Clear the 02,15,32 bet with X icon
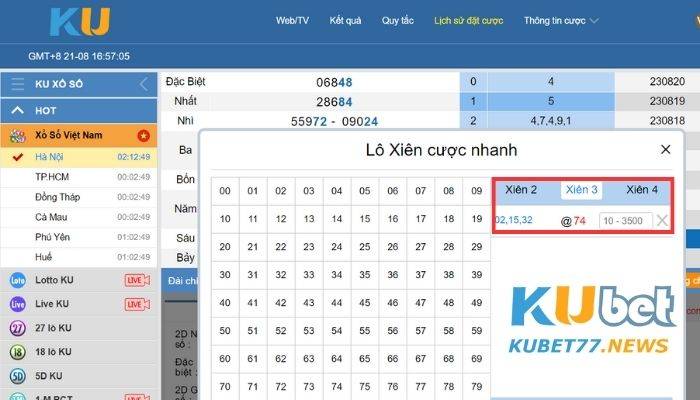Viewport: 700px width, 400px height. point(662,220)
